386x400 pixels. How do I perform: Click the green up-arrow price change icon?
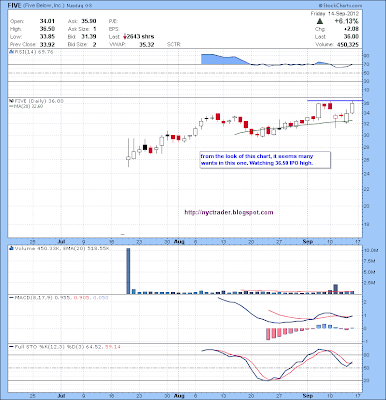point(320,21)
